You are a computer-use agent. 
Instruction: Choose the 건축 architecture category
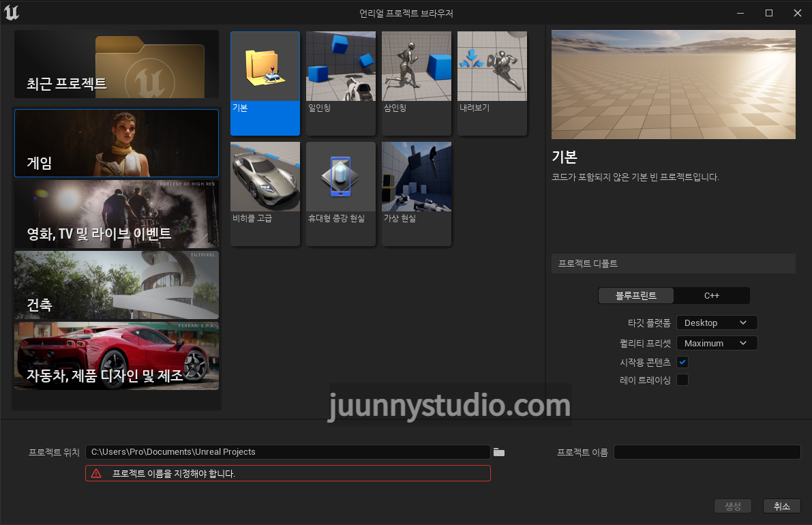(x=117, y=285)
